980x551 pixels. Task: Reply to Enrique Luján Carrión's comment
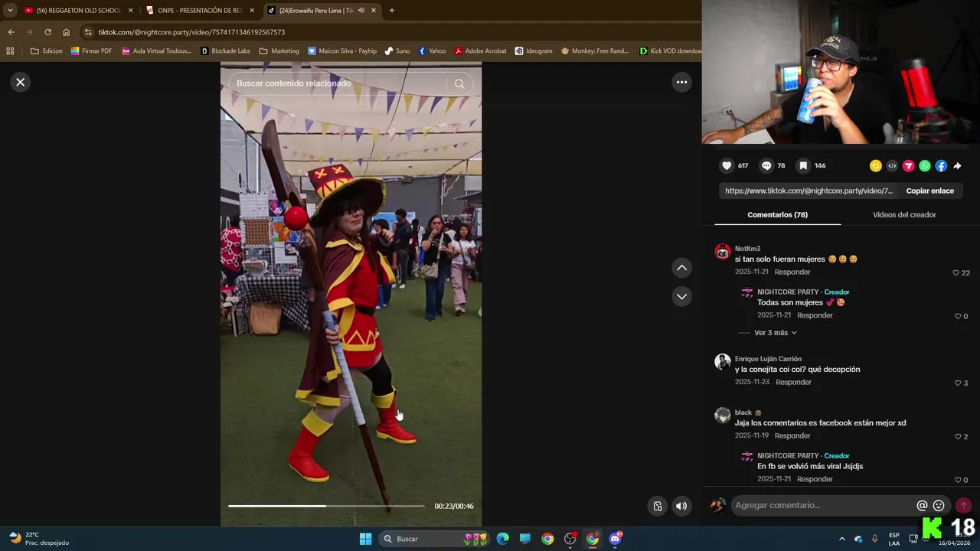click(793, 382)
